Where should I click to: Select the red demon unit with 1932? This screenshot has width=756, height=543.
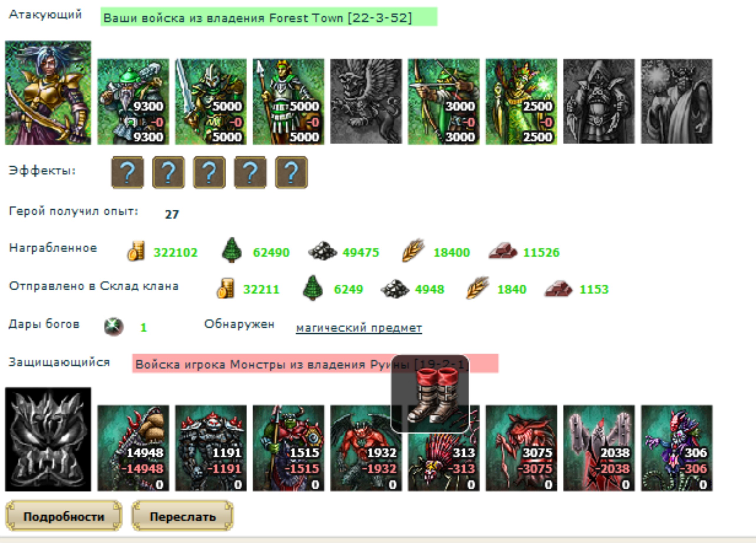click(366, 448)
